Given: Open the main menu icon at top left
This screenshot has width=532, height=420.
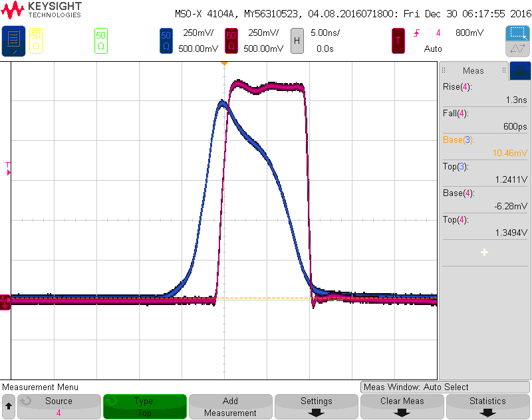Looking at the screenshot, I should 13,41.
